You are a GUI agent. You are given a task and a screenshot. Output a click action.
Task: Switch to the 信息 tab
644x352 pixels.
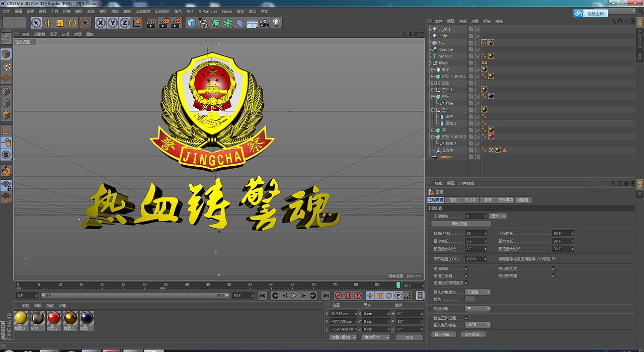pos(453,200)
